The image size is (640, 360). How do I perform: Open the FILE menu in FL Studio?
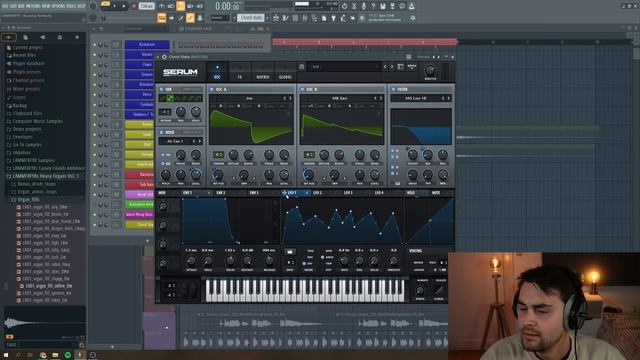coord(5,6)
